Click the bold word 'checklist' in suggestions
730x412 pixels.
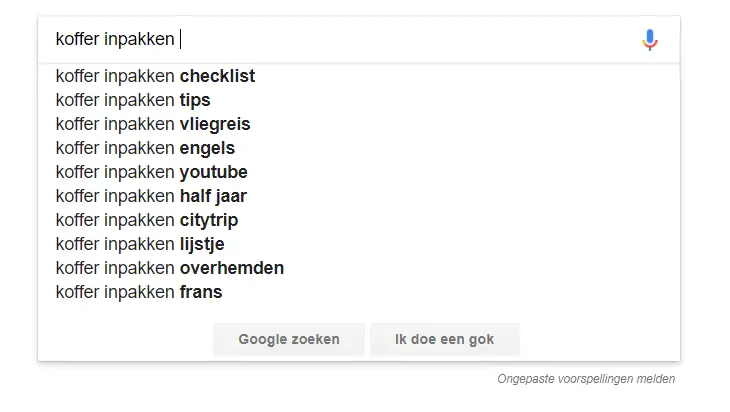pyautogui.click(x=217, y=76)
